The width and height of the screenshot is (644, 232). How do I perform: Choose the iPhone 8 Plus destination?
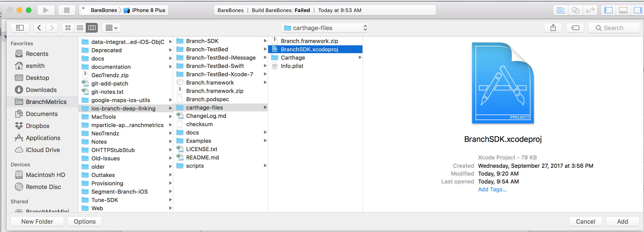click(144, 10)
